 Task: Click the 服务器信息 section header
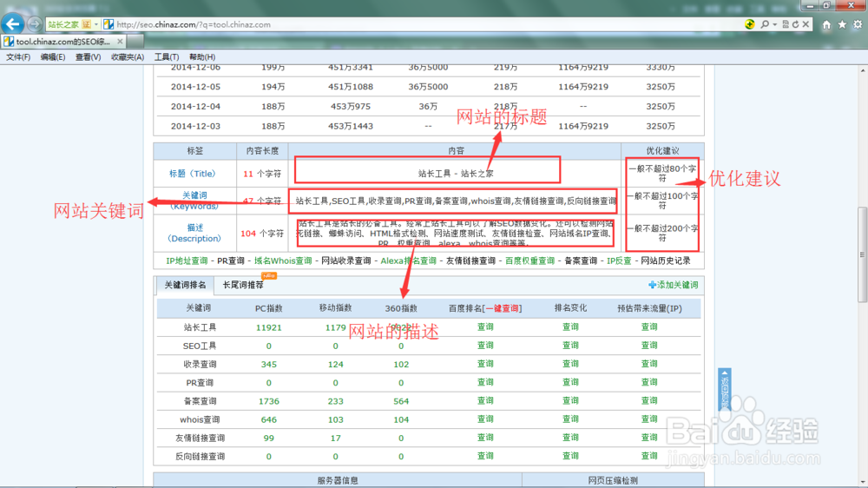click(338, 480)
